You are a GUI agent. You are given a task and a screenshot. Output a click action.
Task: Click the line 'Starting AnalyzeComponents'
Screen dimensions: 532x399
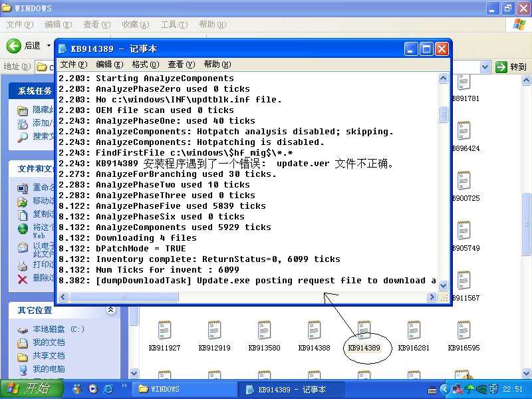click(146, 78)
